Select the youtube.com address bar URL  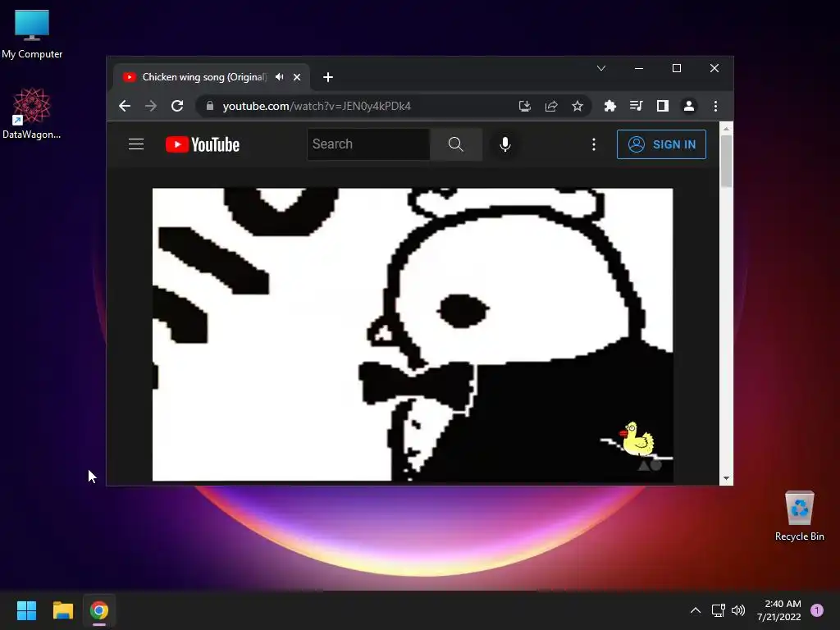[x=317, y=106]
